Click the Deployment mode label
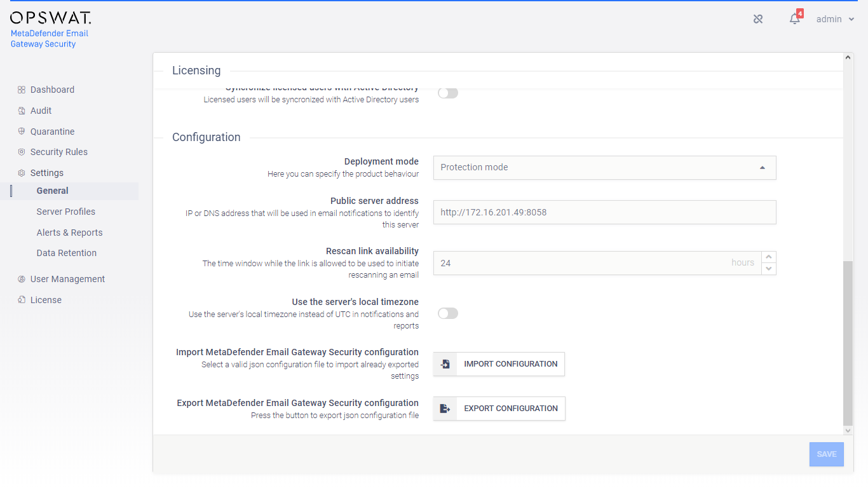868x488 pixels. [x=381, y=161]
